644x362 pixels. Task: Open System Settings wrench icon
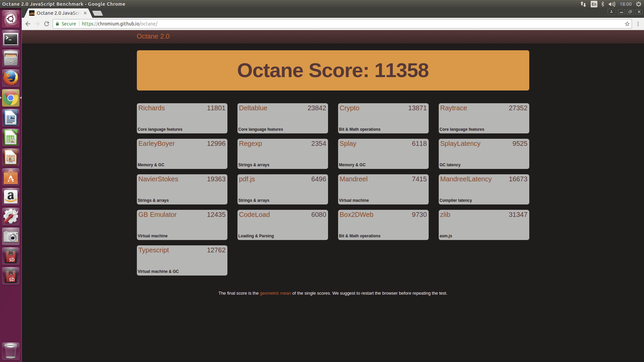(11, 217)
